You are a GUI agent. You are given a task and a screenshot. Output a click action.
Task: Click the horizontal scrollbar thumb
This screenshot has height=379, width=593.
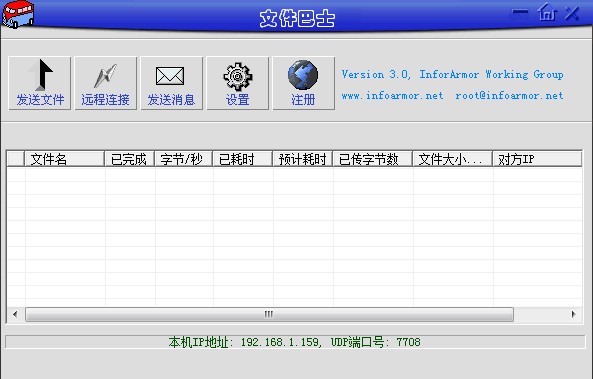click(x=269, y=314)
